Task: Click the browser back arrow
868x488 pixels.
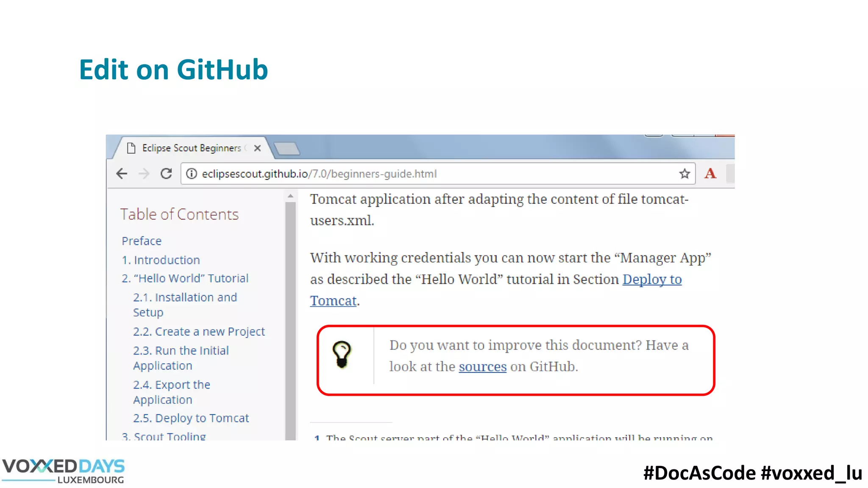Action: (x=122, y=174)
